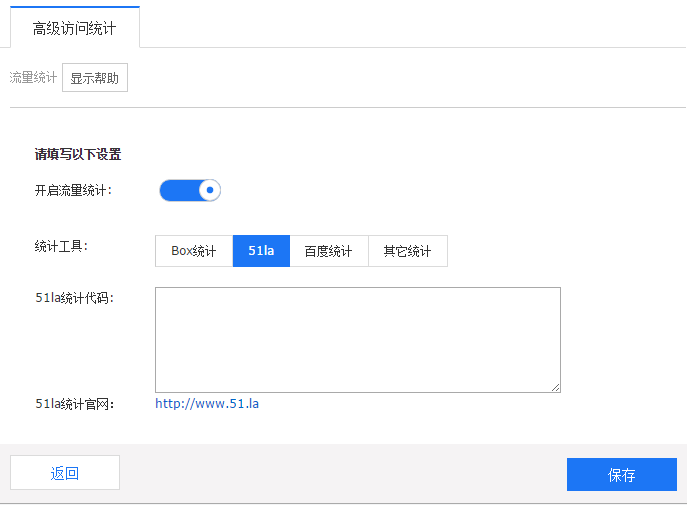Switch to the 高级访问统计 tab
Screen dimensions: 687x505
tap(74, 28)
